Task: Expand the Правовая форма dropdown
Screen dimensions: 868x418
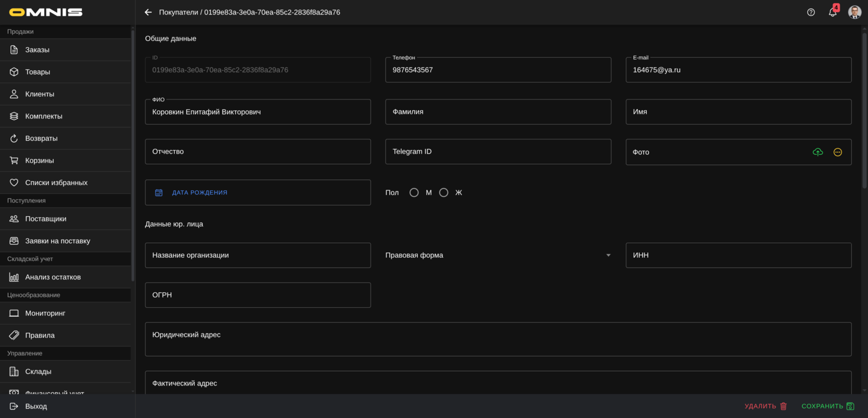Action: tap(608, 255)
